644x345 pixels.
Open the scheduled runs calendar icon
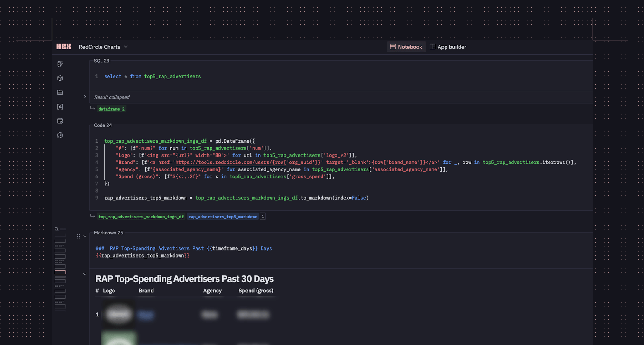[x=60, y=121]
